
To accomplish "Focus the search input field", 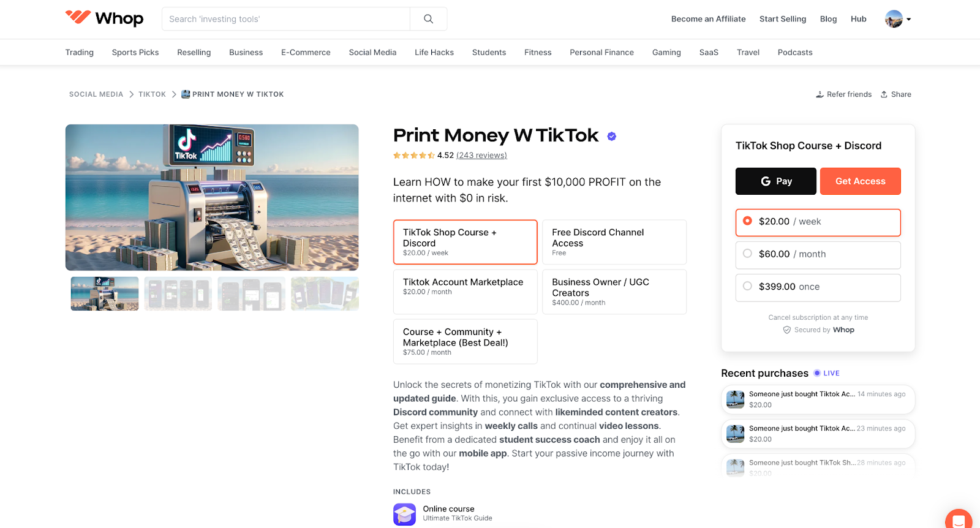I will pyautogui.click(x=286, y=19).
